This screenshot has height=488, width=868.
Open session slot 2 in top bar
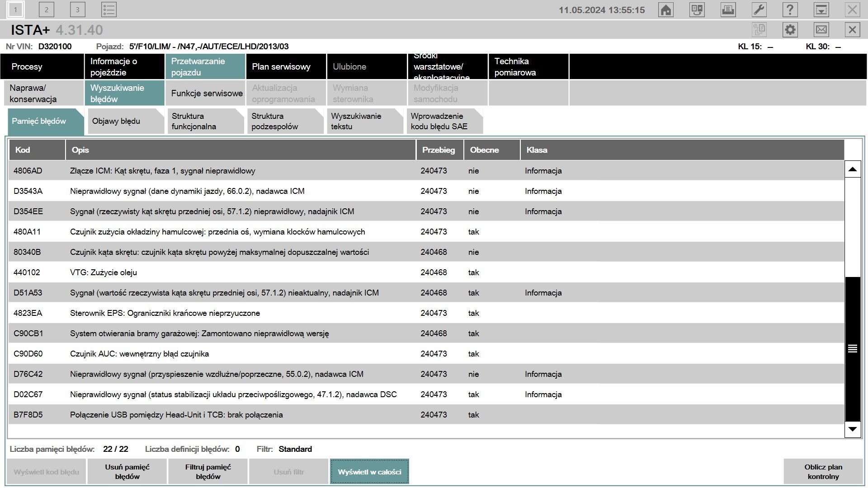coord(46,9)
